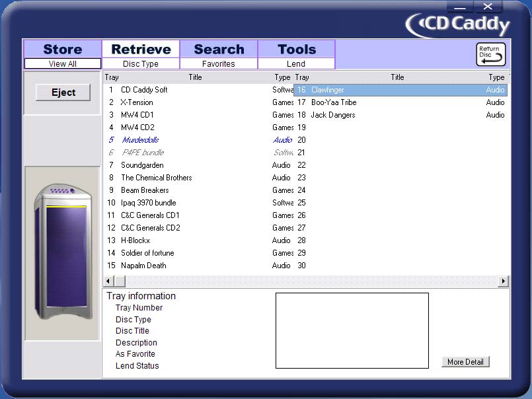Click the horizontal scrollbar thumb
This screenshot has width=532, height=399.
pos(120,281)
